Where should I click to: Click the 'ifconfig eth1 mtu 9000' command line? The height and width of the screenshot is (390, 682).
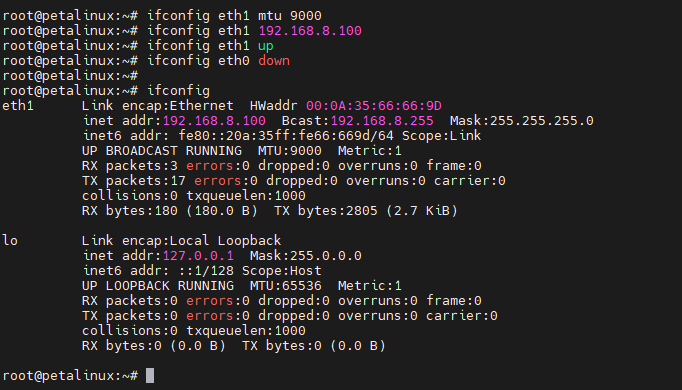162,16
